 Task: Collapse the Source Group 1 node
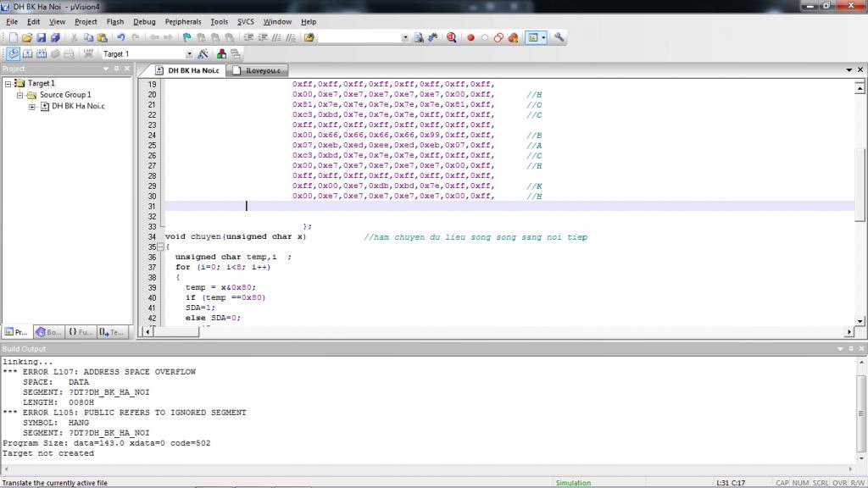[x=20, y=95]
